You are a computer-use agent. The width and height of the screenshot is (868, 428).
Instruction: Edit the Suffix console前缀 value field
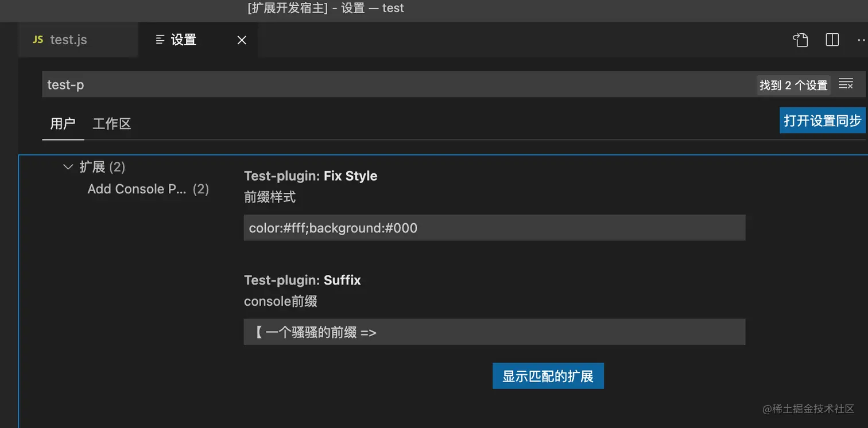pos(495,332)
